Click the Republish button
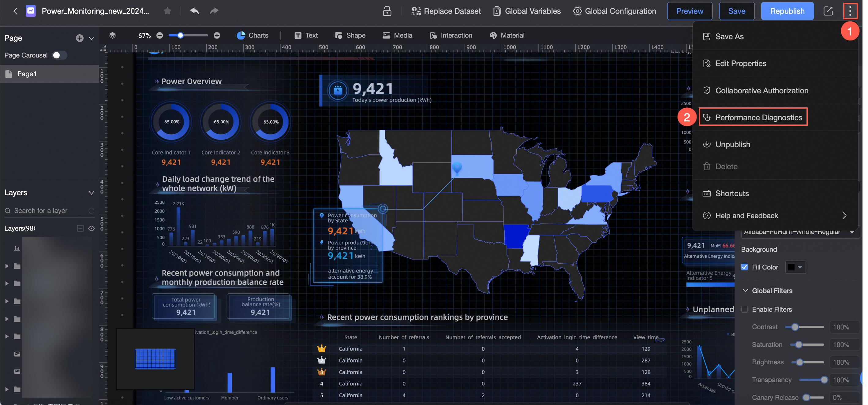Viewport: 868px width, 405px height. [787, 11]
